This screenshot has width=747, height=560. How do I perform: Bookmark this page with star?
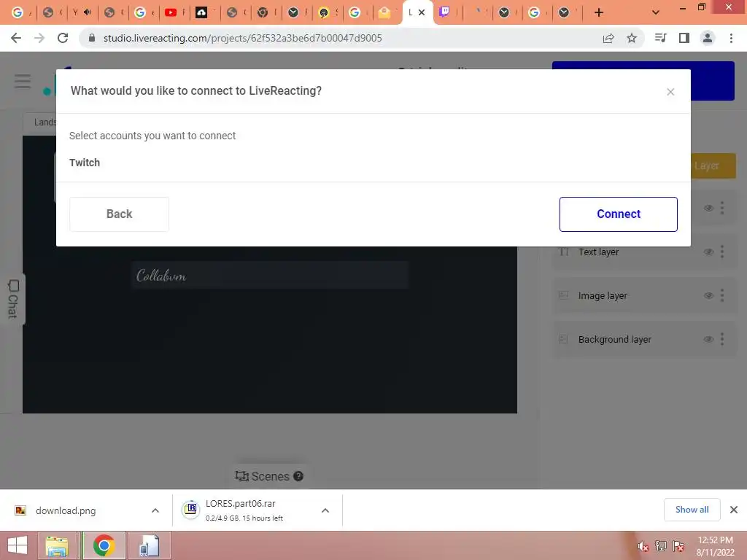pyautogui.click(x=632, y=38)
